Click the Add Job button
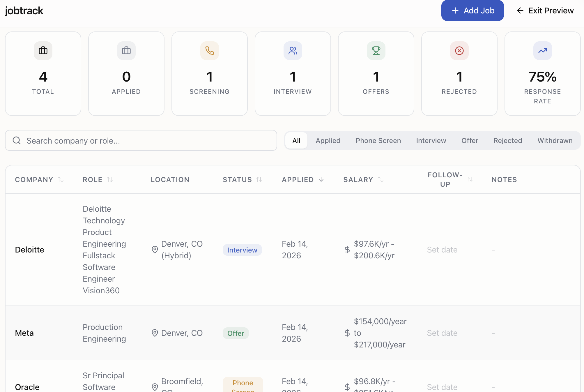The width and height of the screenshot is (584, 392). (472, 10)
